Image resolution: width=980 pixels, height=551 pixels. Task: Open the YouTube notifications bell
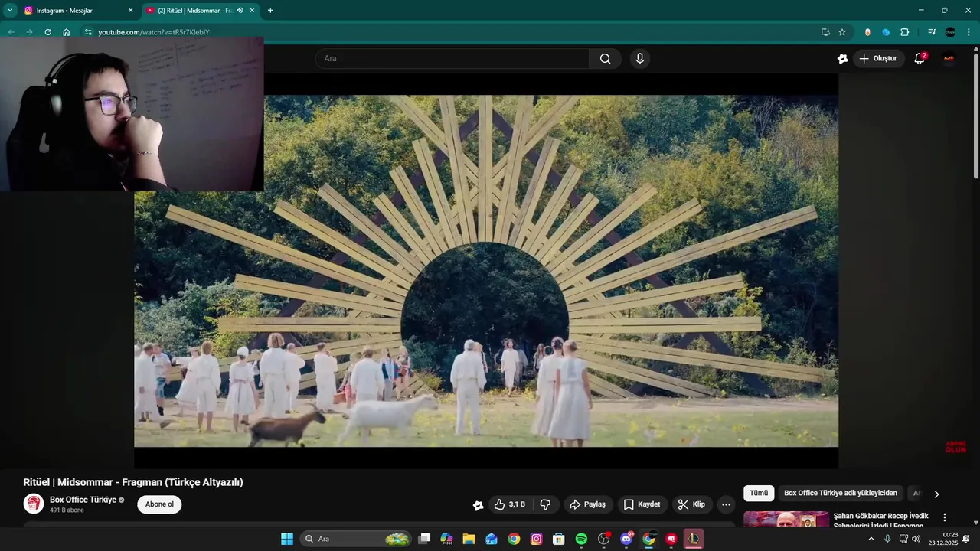(920, 59)
